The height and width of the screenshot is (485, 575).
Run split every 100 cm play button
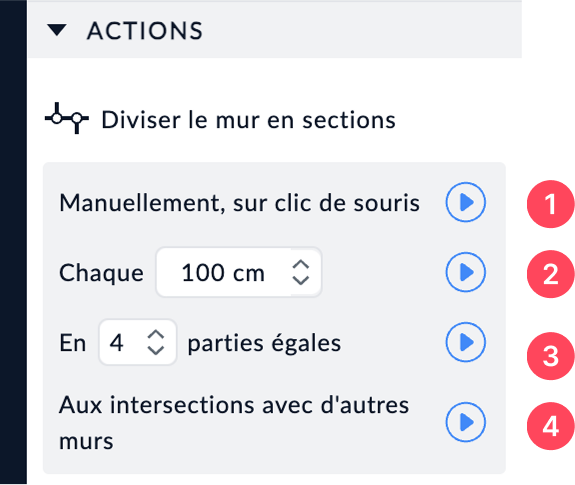tap(466, 272)
